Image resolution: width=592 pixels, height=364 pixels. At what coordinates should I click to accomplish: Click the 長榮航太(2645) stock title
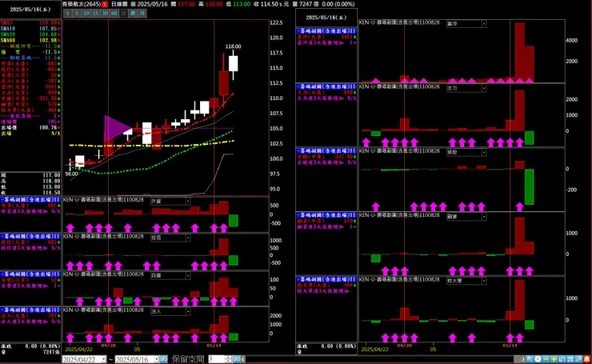(x=82, y=4)
